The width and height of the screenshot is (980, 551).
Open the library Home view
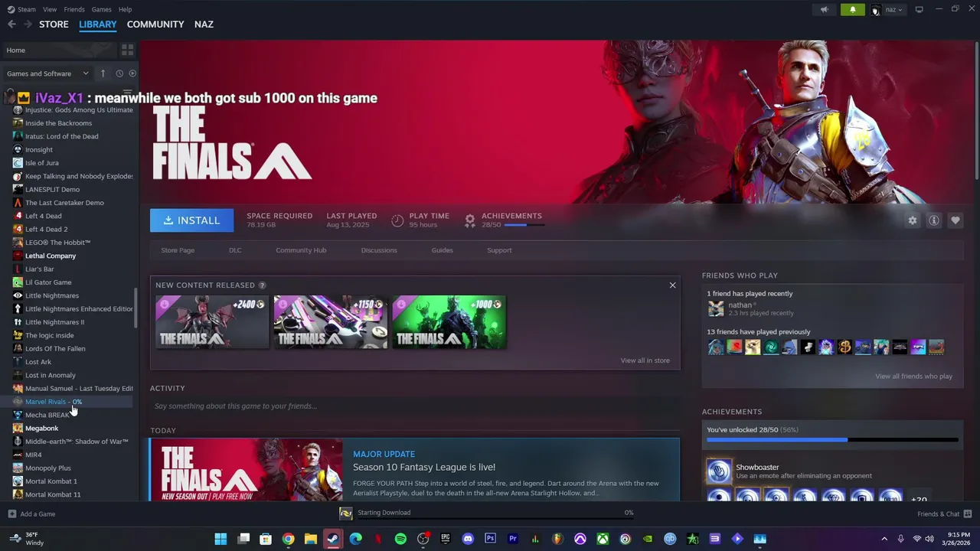(x=58, y=51)
